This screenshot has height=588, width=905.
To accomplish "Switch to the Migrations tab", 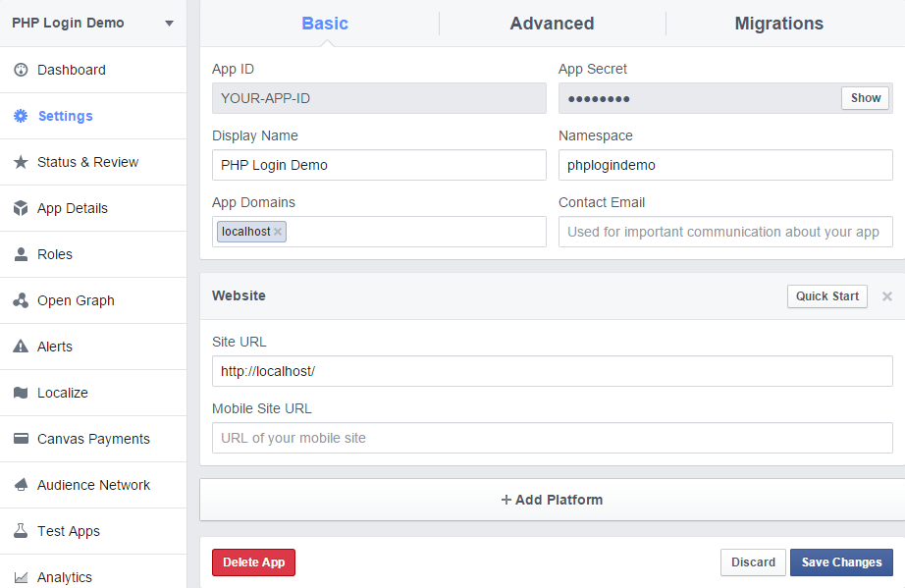I will pyautogui.click(x=778, y=24).
